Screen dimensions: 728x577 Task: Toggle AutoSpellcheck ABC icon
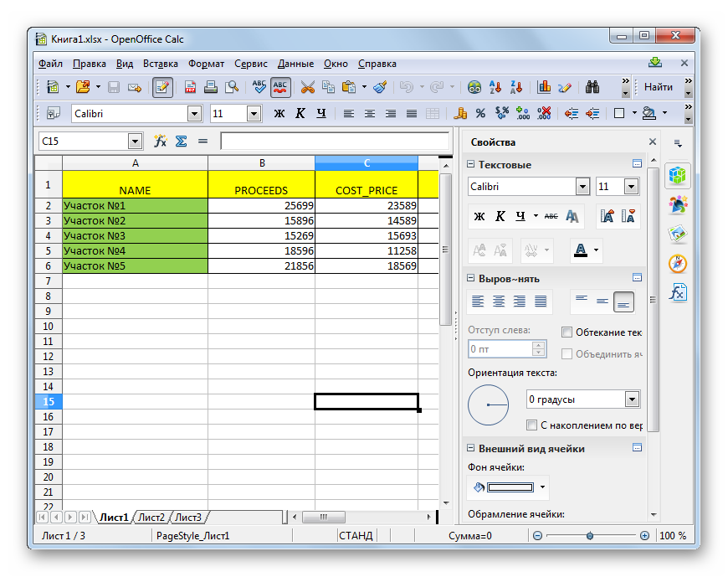pos(280,87)
